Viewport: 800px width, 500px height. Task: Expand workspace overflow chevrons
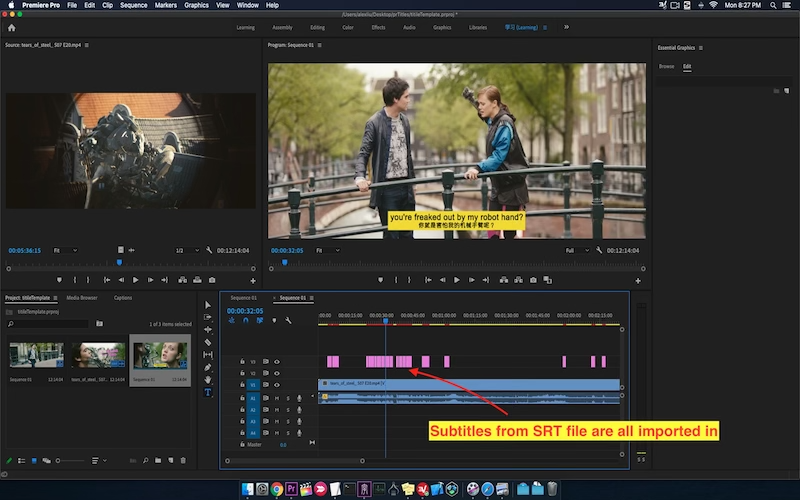(566, 27)
